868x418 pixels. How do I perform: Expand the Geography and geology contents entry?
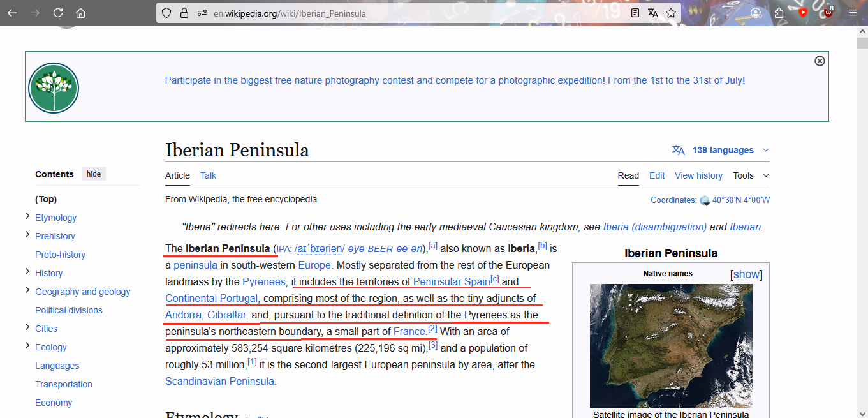coord(27,291)
